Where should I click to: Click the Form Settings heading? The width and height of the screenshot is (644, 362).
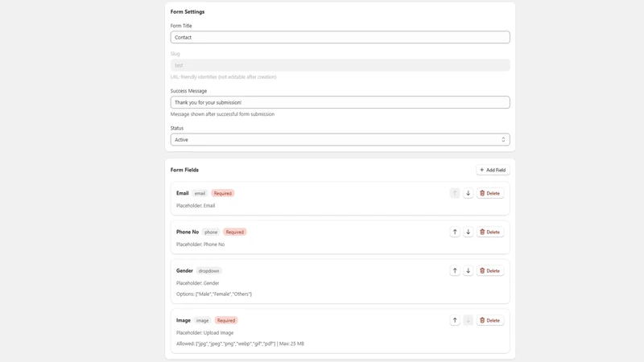tap(188, 12)
